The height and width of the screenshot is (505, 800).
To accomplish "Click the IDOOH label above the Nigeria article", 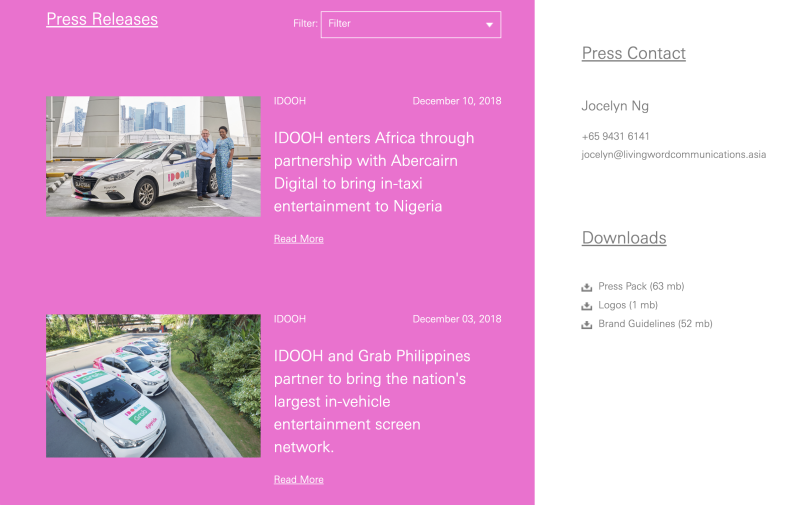I will [289, 101].
